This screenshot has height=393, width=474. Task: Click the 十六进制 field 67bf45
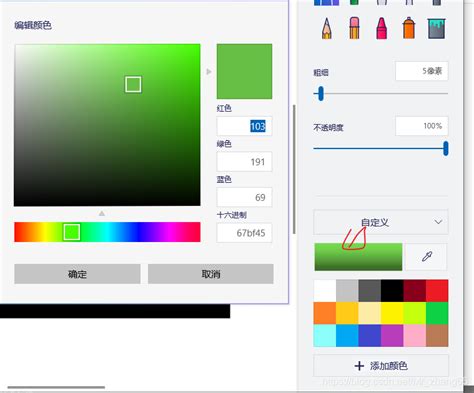(244, 233)
